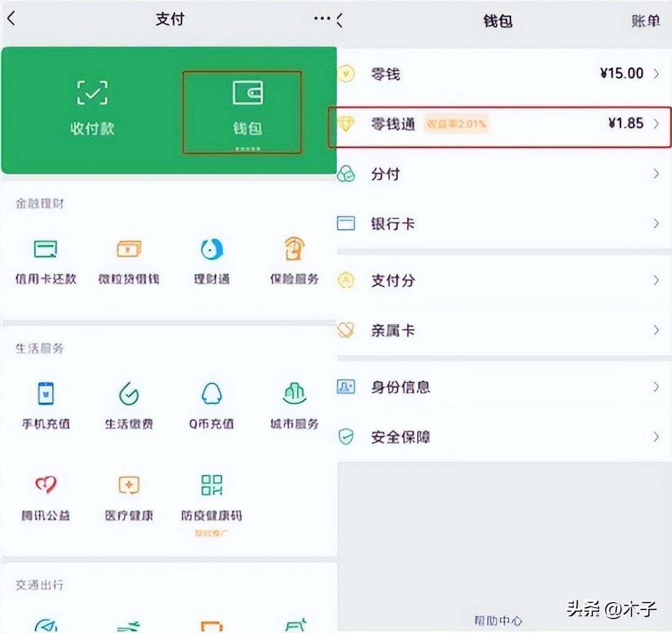This screenshot has width=672, height=633.
Task: Open the 收付款 scan-to-pay icon
Action: pyautogui.click(x=92, y=93)
